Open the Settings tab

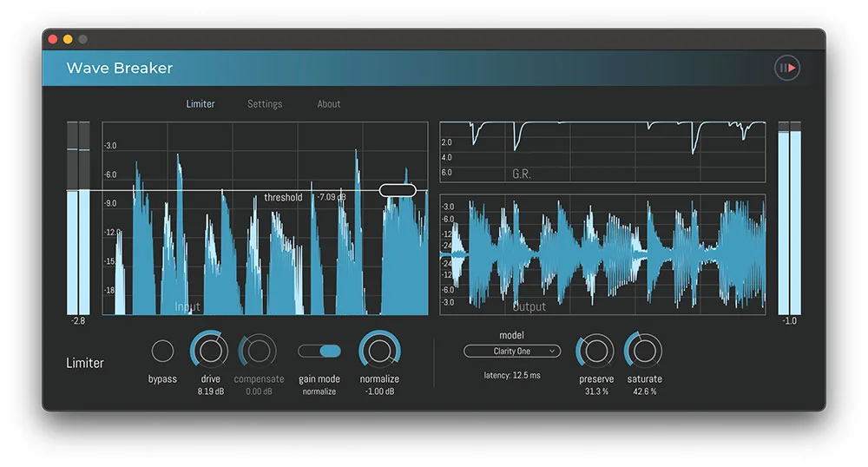(265, 104)
